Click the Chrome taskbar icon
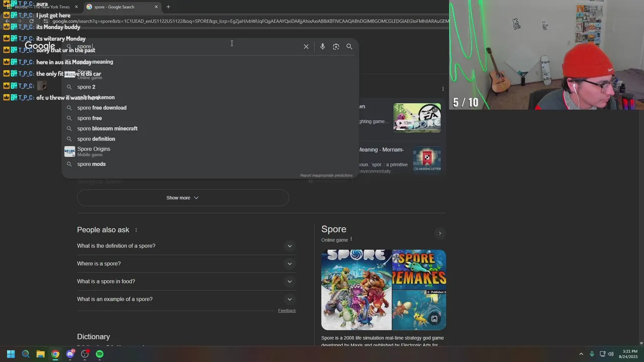 coord(55,354)
